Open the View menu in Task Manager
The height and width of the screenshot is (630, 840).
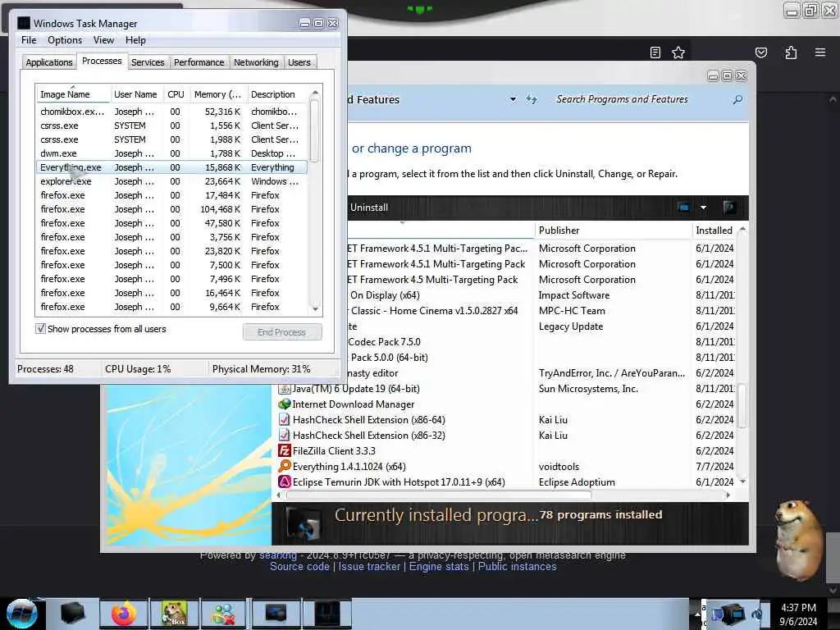pyautogui.click(x=103, y=40)
